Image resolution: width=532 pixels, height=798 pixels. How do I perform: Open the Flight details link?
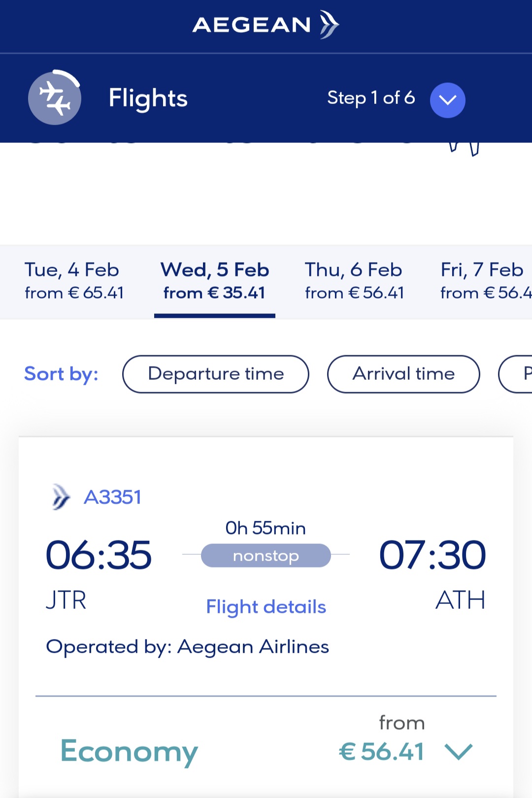click(266, 607)
